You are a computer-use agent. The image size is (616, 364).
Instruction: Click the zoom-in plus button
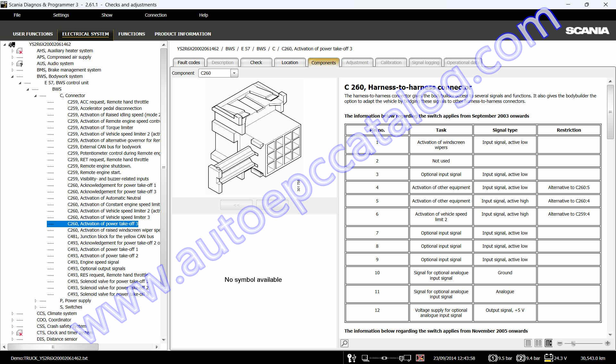tap(608, 343)
